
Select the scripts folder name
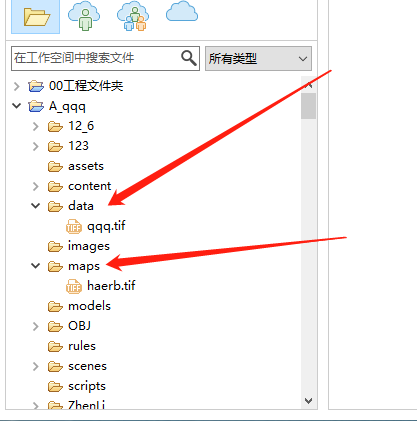point(87,386)
